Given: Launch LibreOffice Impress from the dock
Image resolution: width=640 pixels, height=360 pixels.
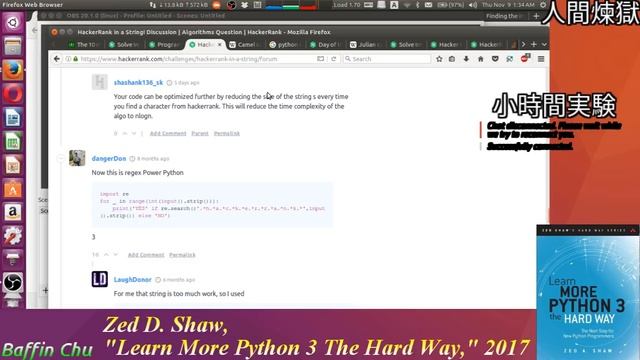Looking at the screenshot, I should [x=13, y=165].
